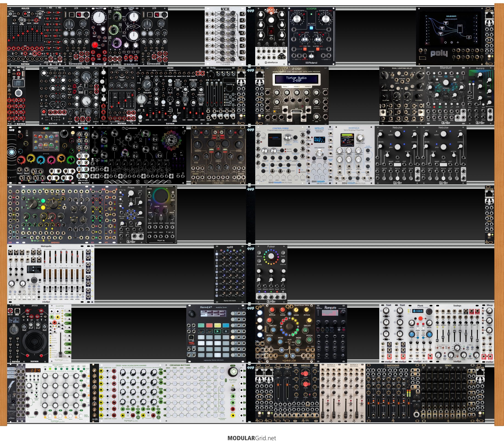This screenshot has width=504, height=443.
Task: Select the Roland Scooper module
Action: [x=311, y=36]
